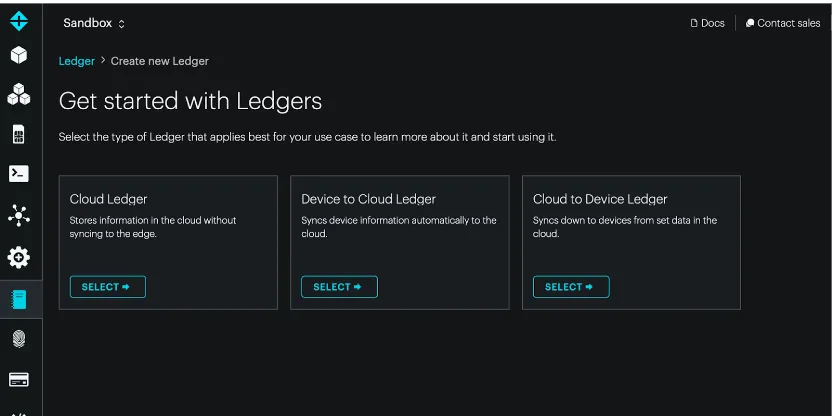Click the 'Syncs down to devices' description
The height and width of the screenshot is (416, 832).
tap(625, 227)
